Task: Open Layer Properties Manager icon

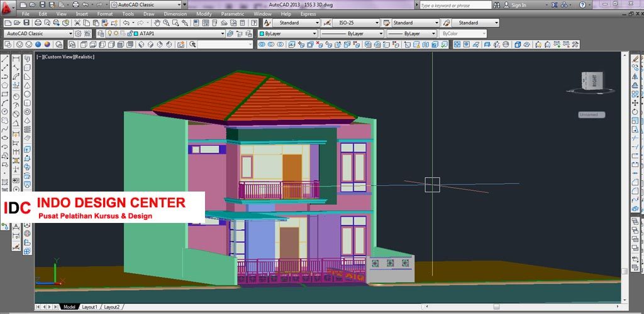Action: coord(101,34)
